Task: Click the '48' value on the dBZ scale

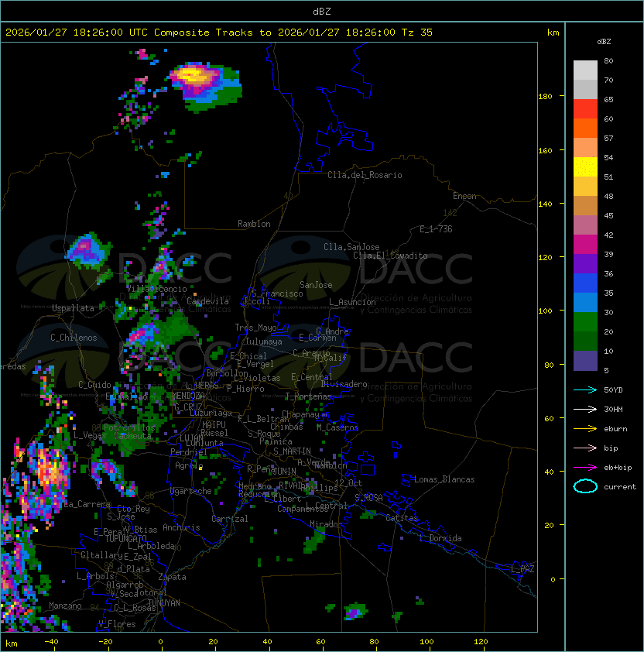Action: (608, 196)
